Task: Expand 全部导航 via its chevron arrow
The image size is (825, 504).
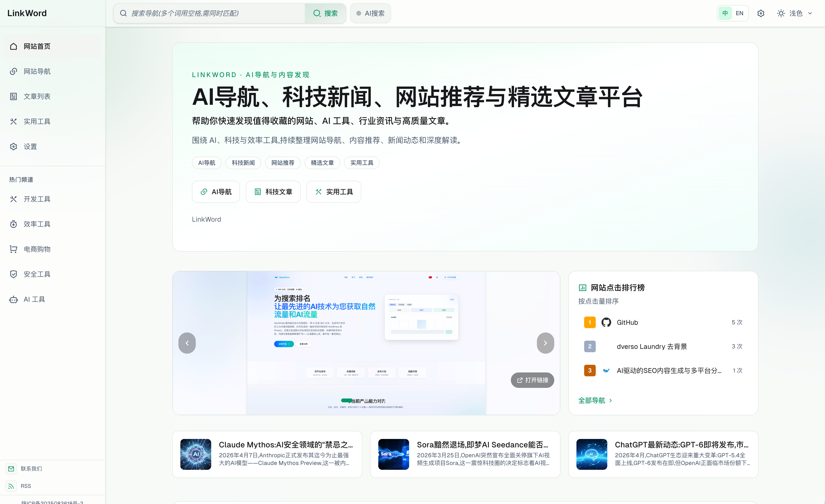Action: click(x=611, y=400)
